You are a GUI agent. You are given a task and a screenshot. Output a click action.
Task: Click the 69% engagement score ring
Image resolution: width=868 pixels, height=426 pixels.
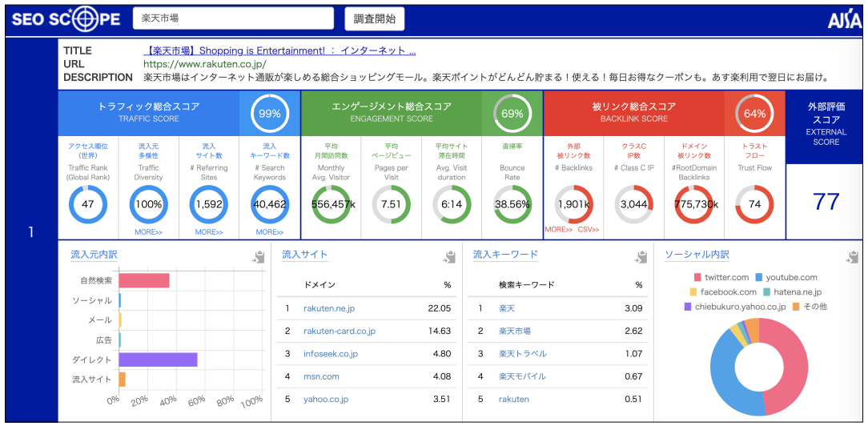click(x=512, y=114)
